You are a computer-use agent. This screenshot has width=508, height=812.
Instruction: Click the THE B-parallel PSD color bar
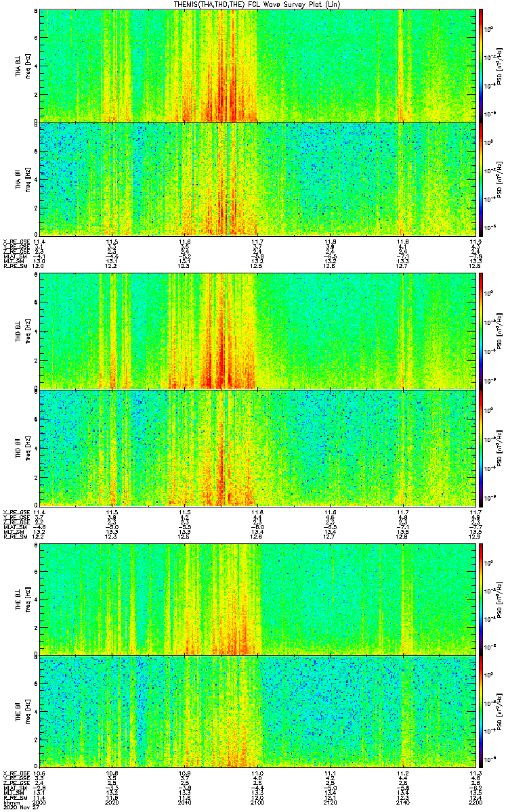pos(482,710)
